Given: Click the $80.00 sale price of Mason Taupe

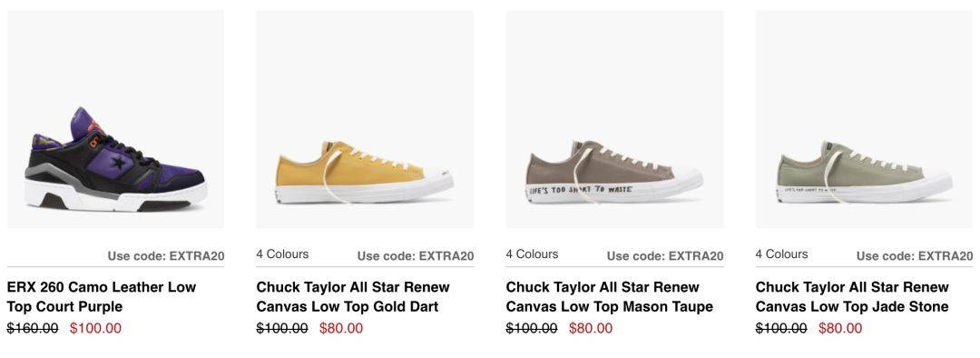Looking at the screenshot, I should [591, 329].
